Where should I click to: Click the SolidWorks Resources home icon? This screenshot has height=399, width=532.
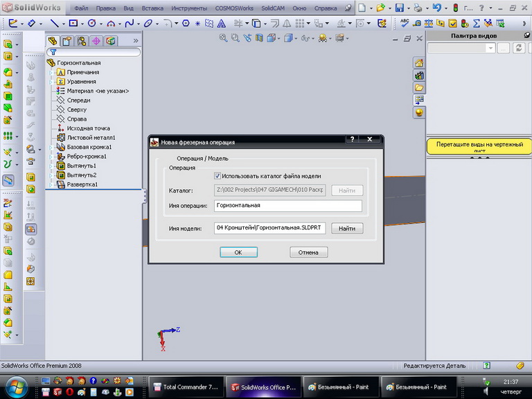tap(419, 63)
